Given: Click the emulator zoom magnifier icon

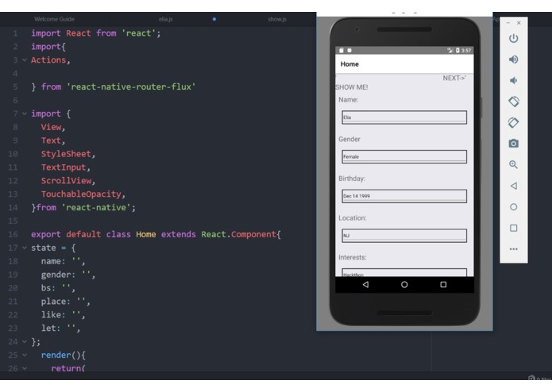Looking at the screenshot, I should (513, 164).
